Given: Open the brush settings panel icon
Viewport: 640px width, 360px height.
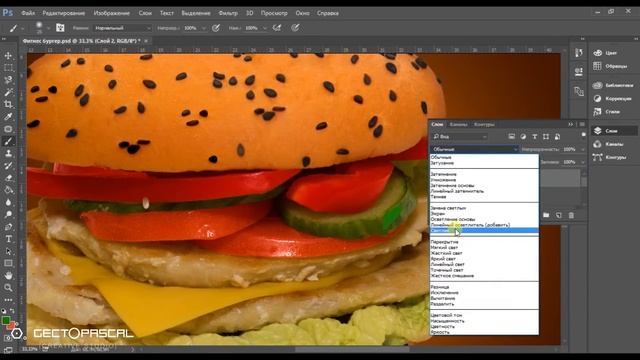Looking at the screenshot, I should coord(60,28).
